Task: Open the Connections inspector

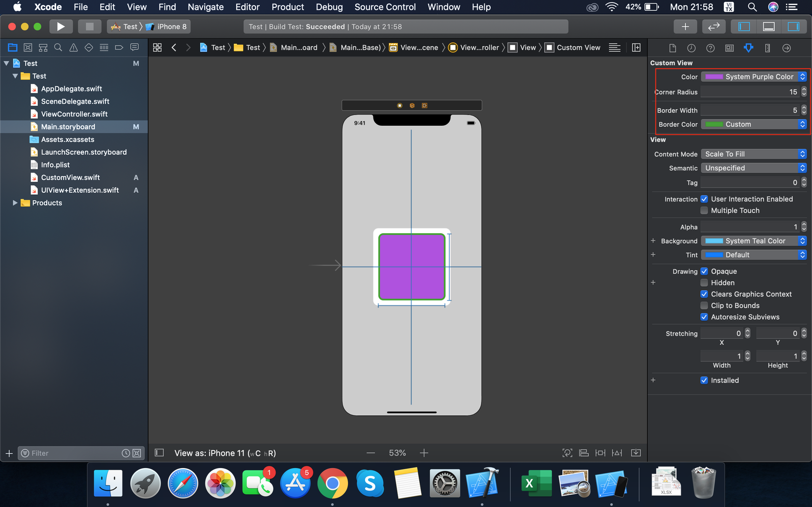Action: (x=786, y=48)
